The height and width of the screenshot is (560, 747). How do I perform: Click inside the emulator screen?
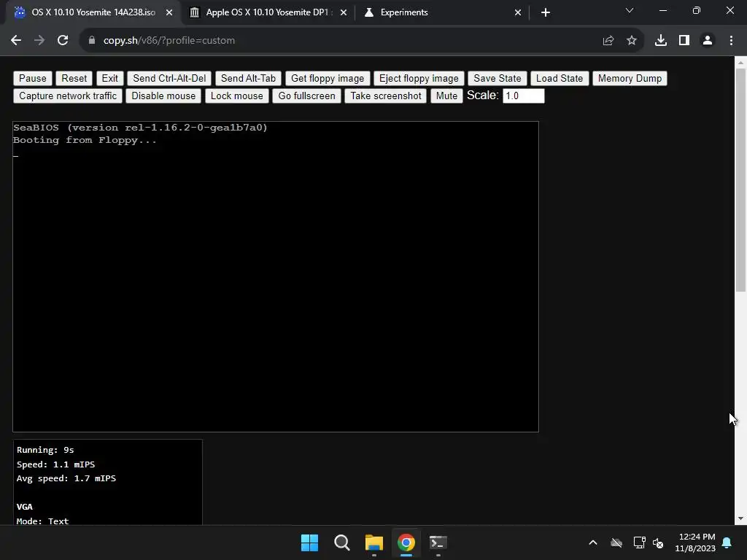275,276
